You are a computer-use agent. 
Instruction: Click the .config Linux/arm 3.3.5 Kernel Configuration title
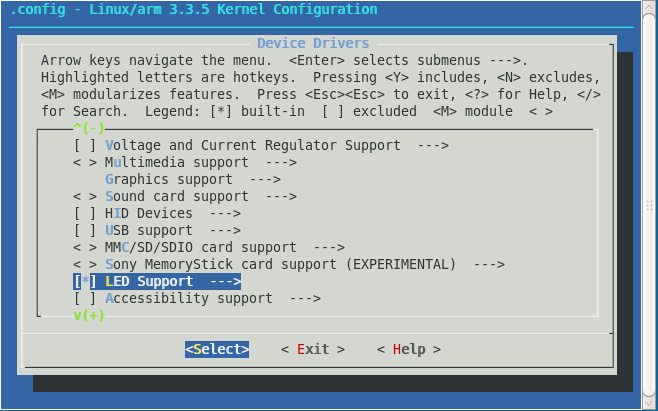[193, 9]
